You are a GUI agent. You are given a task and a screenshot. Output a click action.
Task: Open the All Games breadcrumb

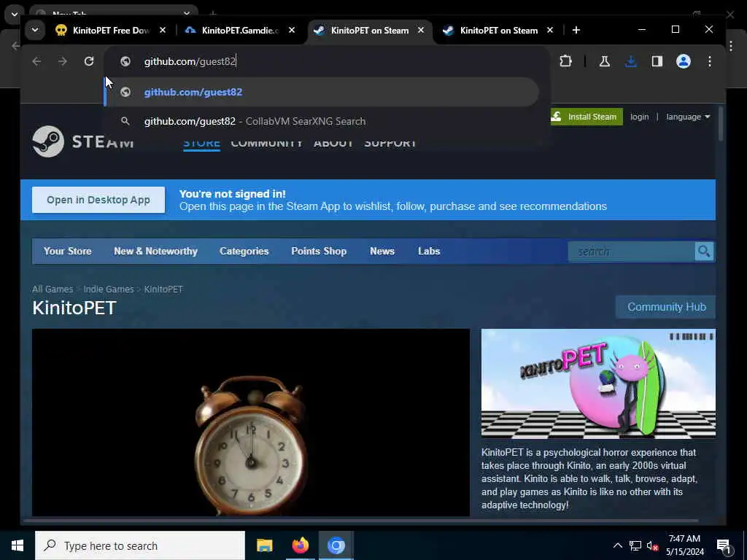[53, 289]
